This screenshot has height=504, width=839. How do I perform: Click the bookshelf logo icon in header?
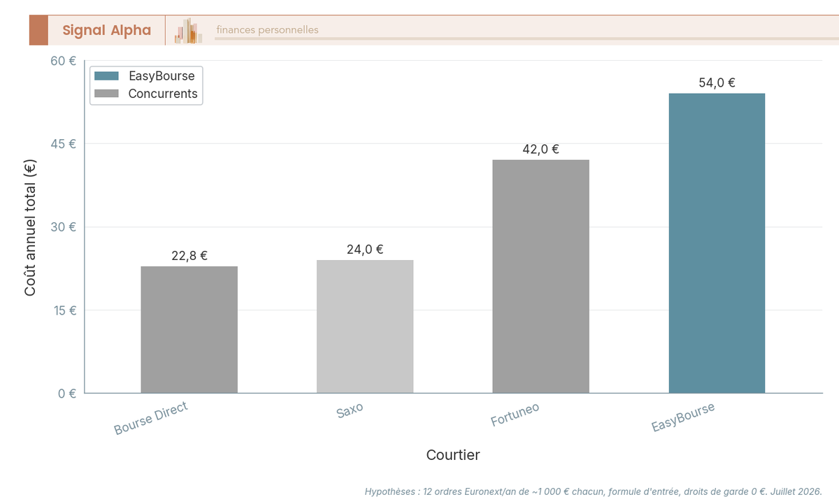tap(188, 31)
